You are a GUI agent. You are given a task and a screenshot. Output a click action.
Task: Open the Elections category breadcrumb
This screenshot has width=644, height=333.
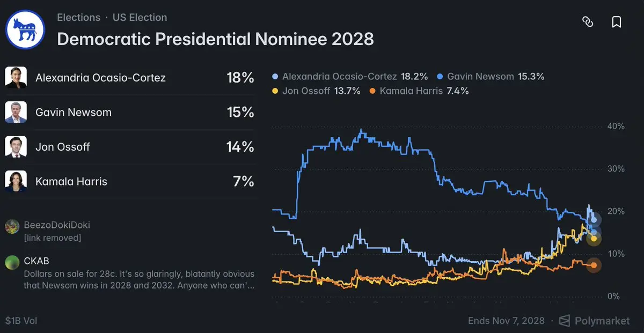pyautogui.click(x=79, y=17)
